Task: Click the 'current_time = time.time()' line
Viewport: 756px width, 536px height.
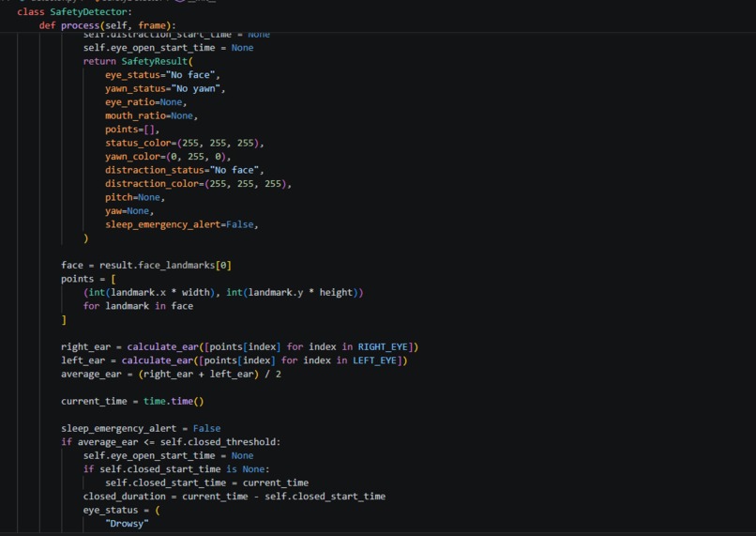Action: (132, 401)
